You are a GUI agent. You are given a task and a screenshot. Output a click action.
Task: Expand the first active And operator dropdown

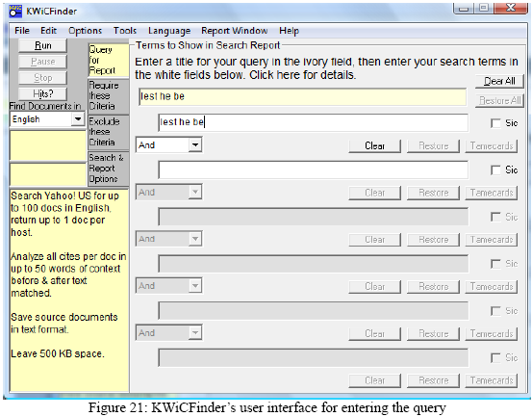point(195,145)
